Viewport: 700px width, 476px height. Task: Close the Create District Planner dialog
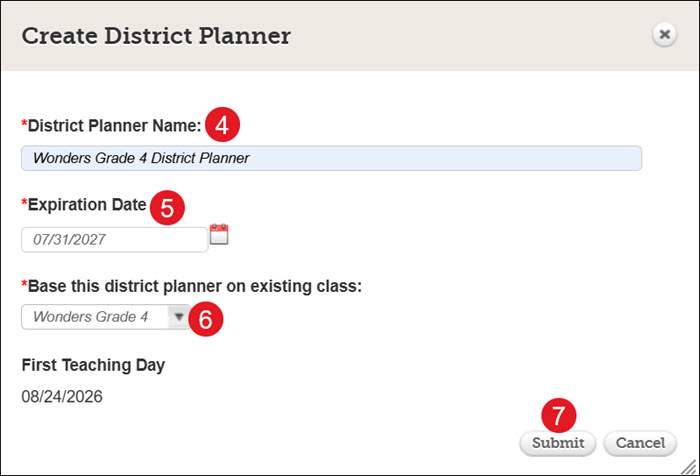[x=664, y=34]
